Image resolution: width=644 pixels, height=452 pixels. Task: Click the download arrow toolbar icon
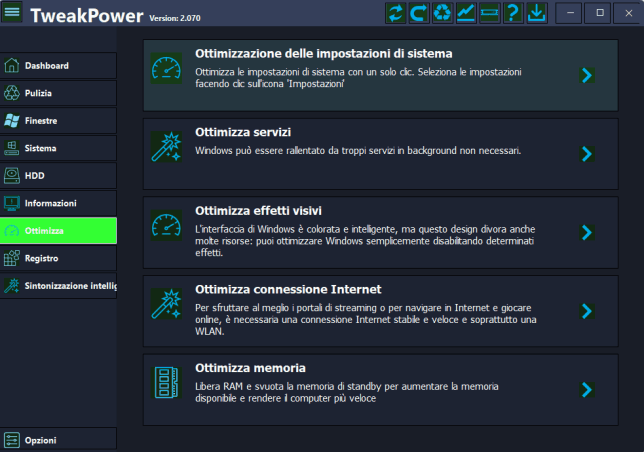tap(535, 13)
